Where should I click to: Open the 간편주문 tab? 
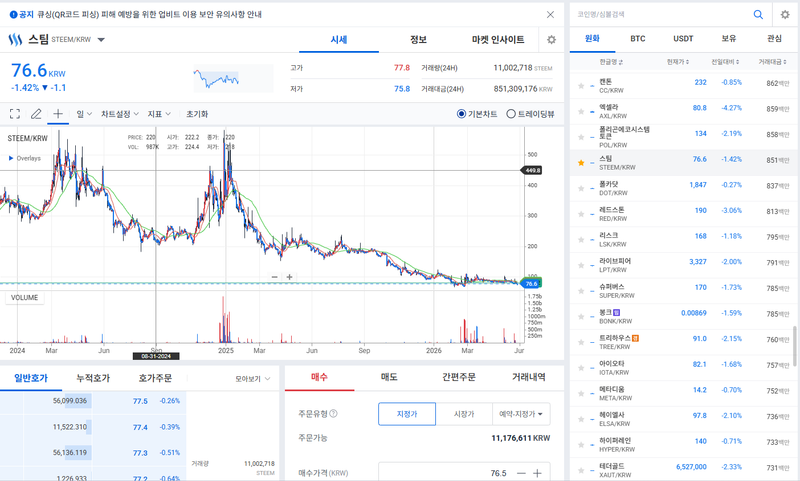[459, 377]
